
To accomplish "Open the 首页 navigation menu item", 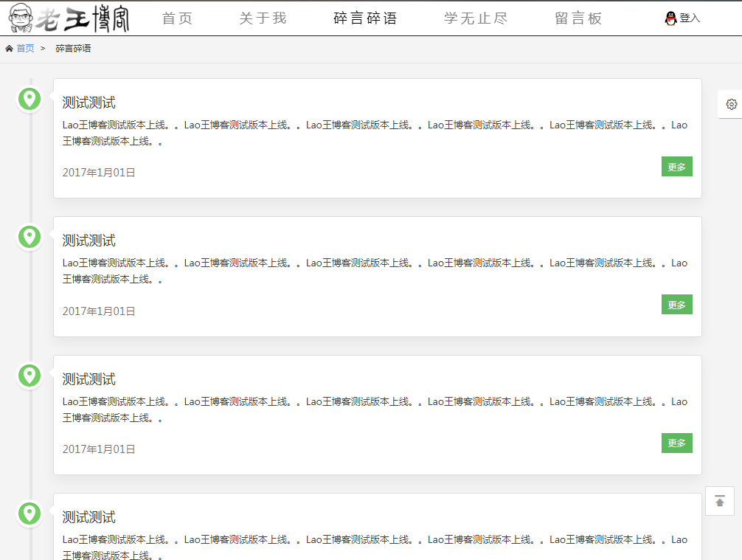I will tap(177, 18).
